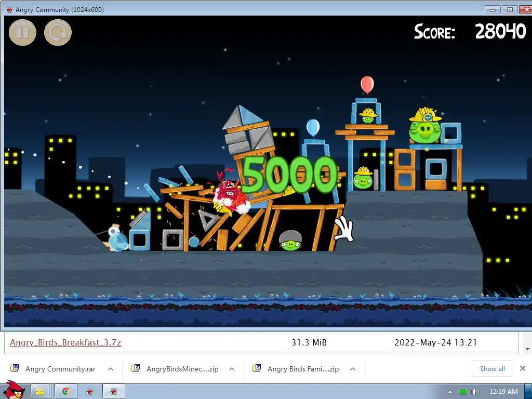Pop the blue balloon above the glass frame
Viewport: 532px width, 399px height.
(313, 128)
